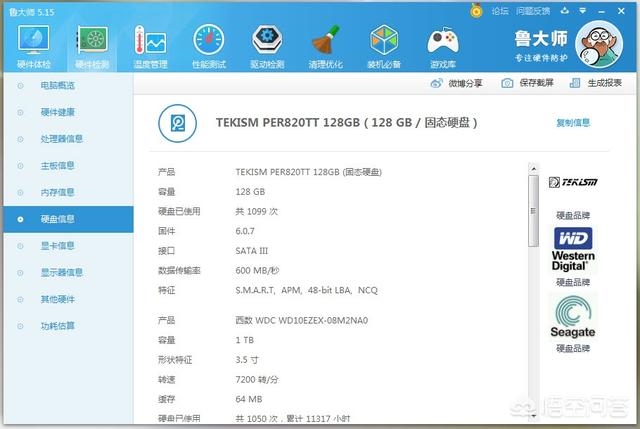This screenshot has width=640, height=429.
Task: Click the interface value SATA III
Action: coord(252,251)
